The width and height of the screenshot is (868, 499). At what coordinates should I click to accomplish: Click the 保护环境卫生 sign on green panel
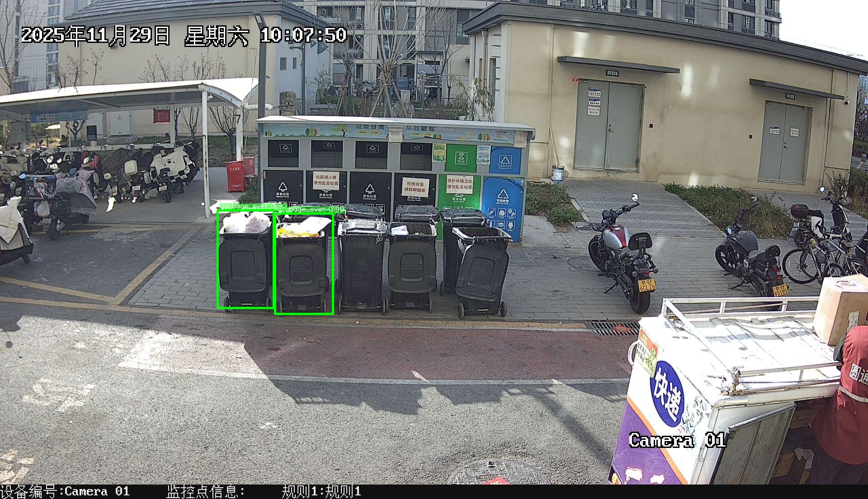(x=459, y=184)
